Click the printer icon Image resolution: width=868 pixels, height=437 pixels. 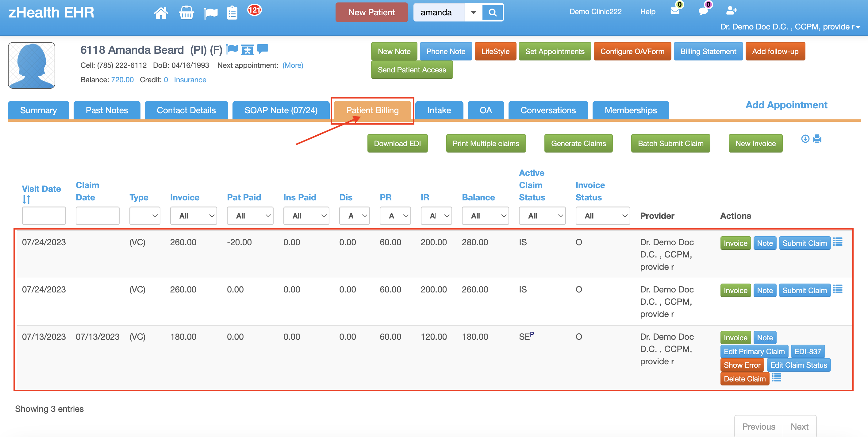point(817,139)
